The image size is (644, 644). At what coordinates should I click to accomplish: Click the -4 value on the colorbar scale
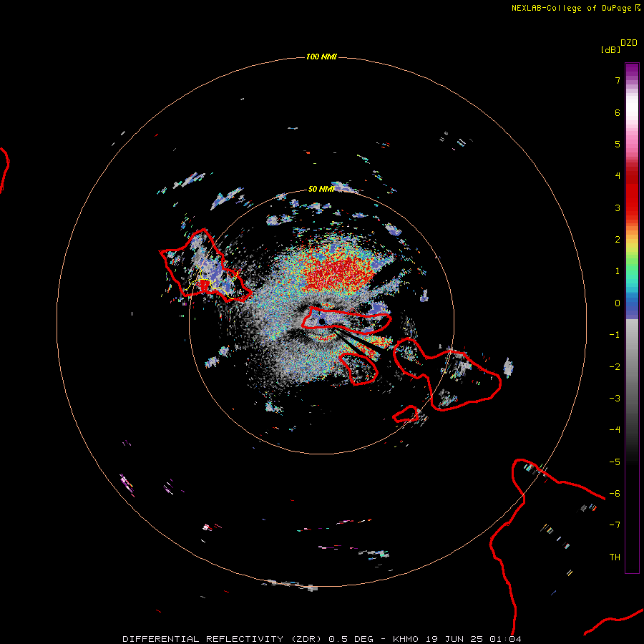[615, 430]
